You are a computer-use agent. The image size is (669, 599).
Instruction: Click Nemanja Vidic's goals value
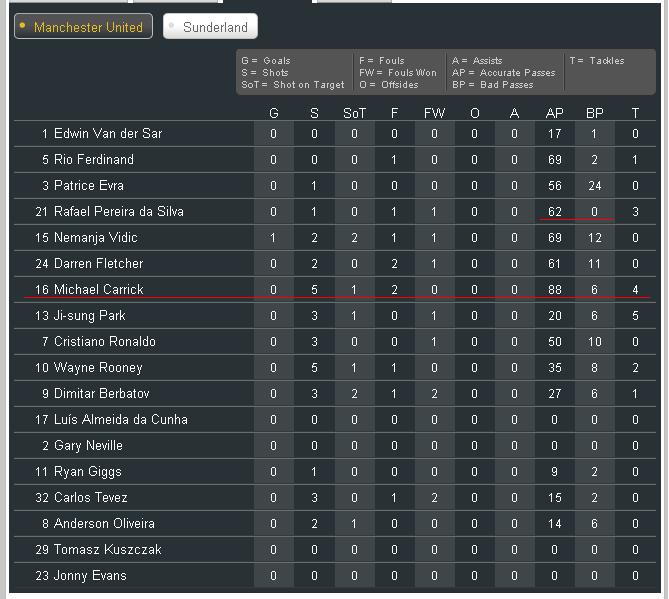coord(273,238)
